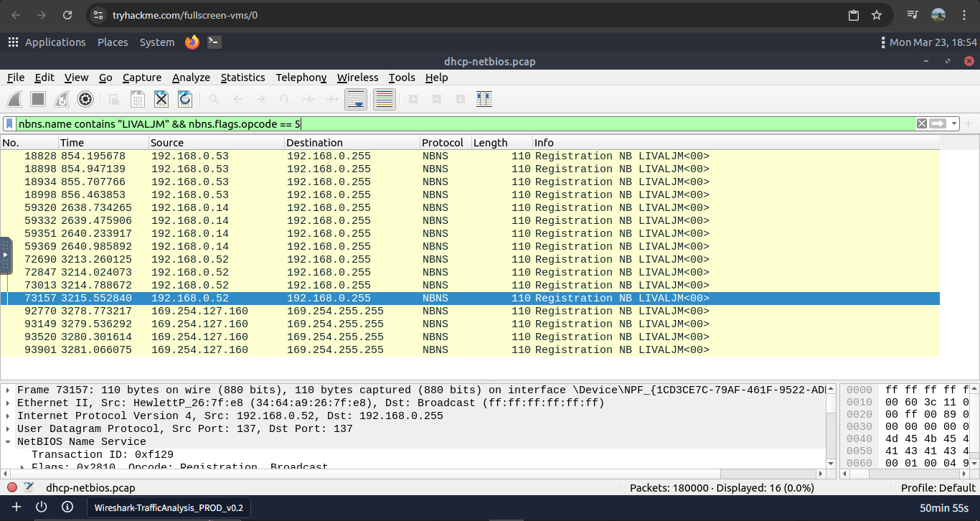Open the display filter history dropdown
This screenshot has height=521, width=980.
click(x=954, y=124)
